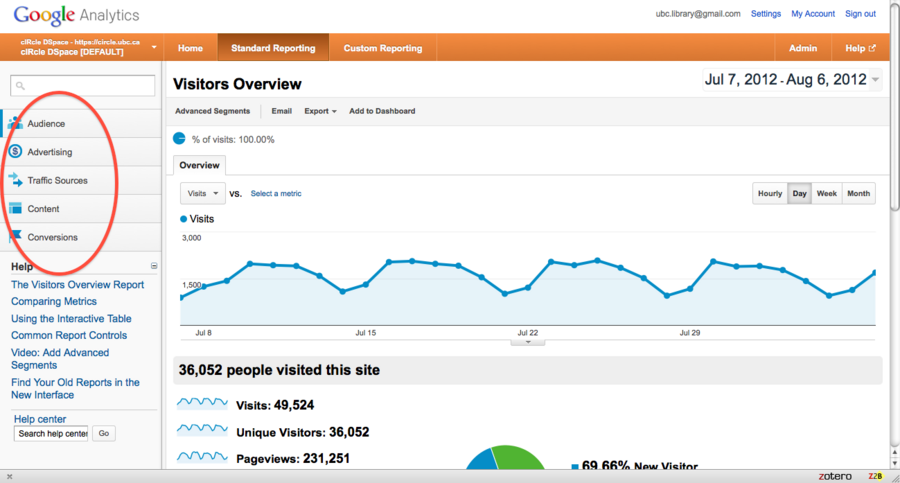Switch graph to Week view

click(x=826, y=193)
